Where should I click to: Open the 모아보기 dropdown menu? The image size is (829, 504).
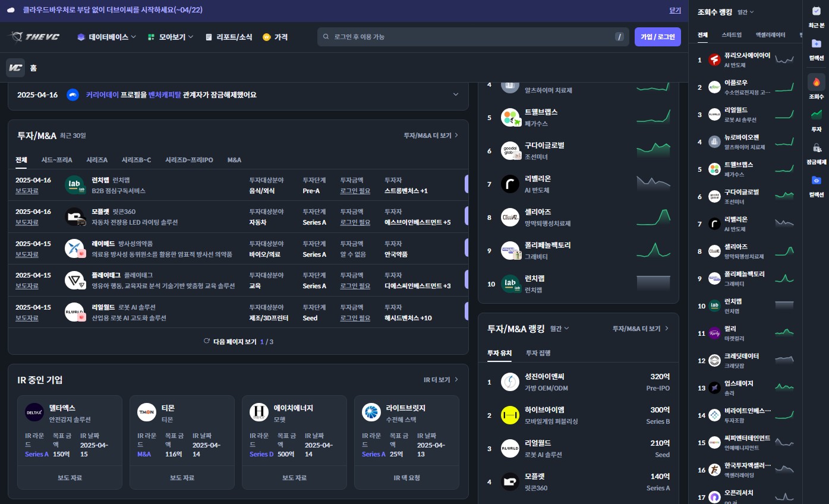click(x=171, y=37)
